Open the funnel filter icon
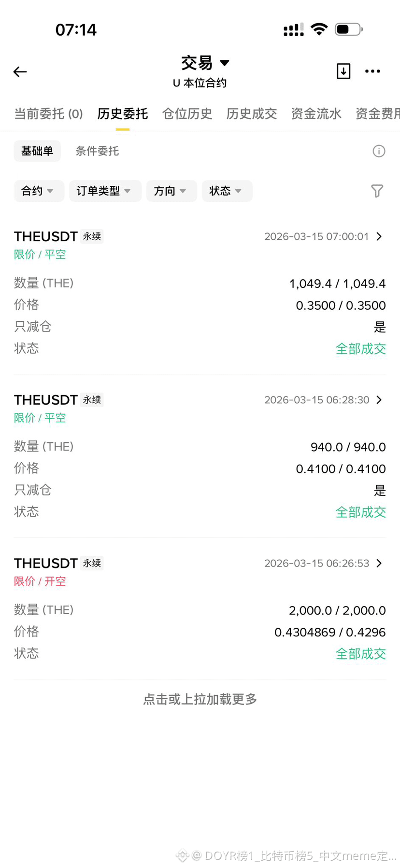Viewport: 400px width, 868px height. pyautogui.click(x=377, y=191)
